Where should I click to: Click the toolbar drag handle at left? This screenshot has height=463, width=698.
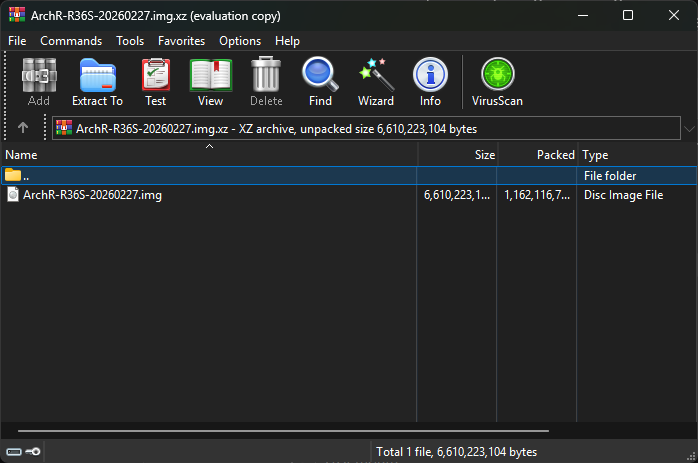[5, 96]
